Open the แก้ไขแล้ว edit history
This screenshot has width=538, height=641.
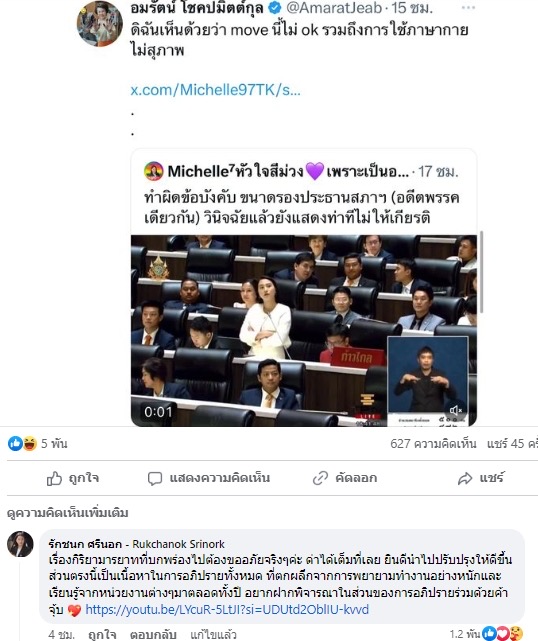[213, 634]
